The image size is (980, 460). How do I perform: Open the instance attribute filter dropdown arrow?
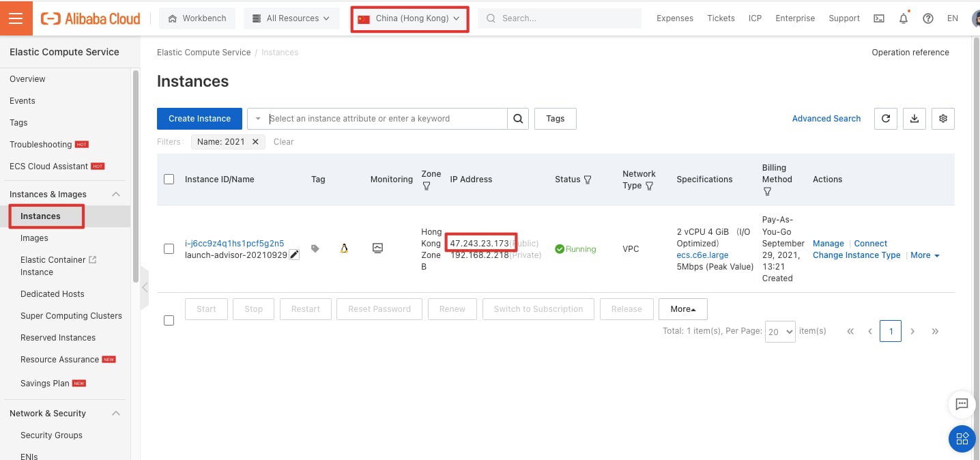point(258,119)
